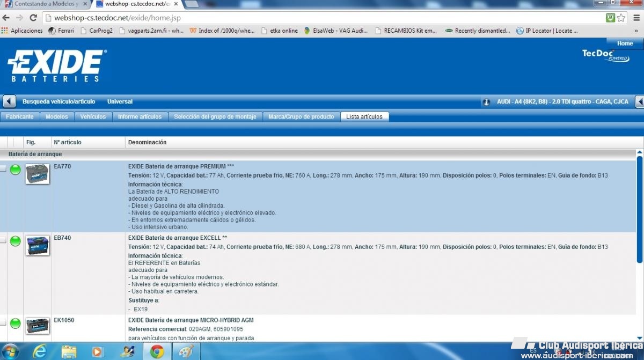Tick the checkbox for article EA770
Viewport: 644px width, 360px height.
(3, 168)
